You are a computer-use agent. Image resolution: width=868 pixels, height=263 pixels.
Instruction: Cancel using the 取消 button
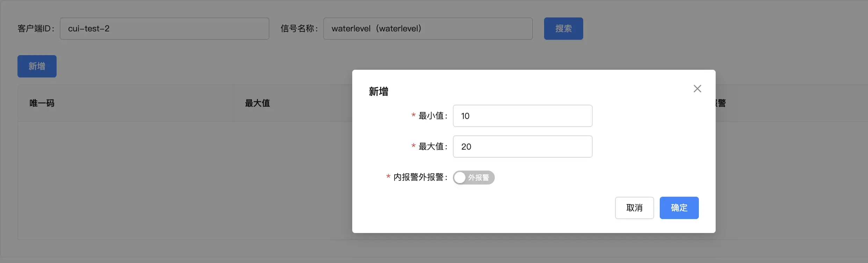[634, 208]
